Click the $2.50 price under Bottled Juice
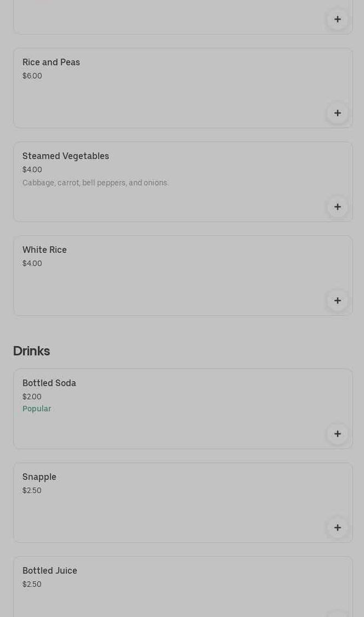364x617 pixels. tap(32, 584)
